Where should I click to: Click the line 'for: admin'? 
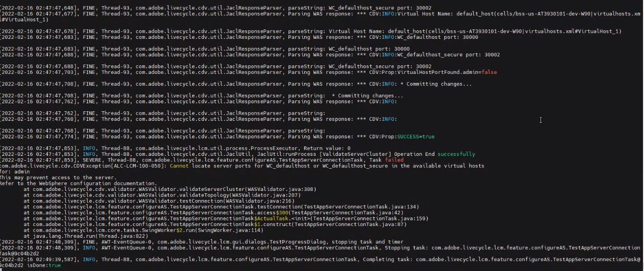pos(16,172)
